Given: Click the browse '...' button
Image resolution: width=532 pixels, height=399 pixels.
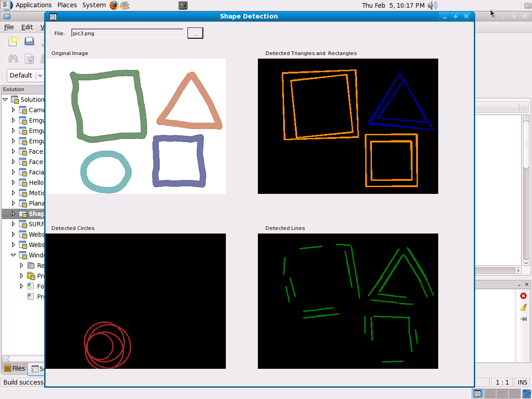Looking at the screenshot, I should (195, 33).
